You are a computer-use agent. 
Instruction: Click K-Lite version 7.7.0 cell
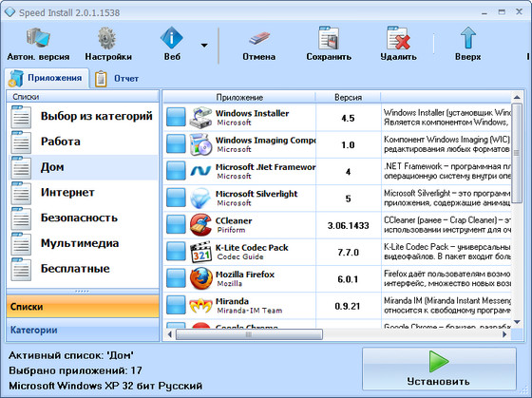tap(348, 253)
